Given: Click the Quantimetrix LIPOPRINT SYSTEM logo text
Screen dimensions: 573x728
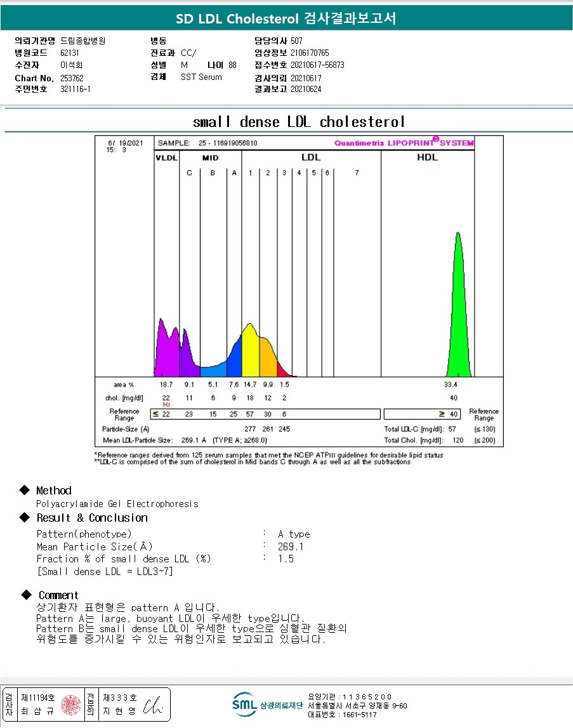Looking at the screenshot, I should click(404, 142).
